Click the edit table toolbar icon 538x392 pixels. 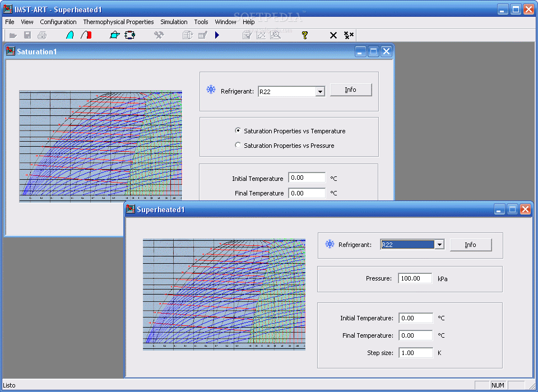[203, 35]
